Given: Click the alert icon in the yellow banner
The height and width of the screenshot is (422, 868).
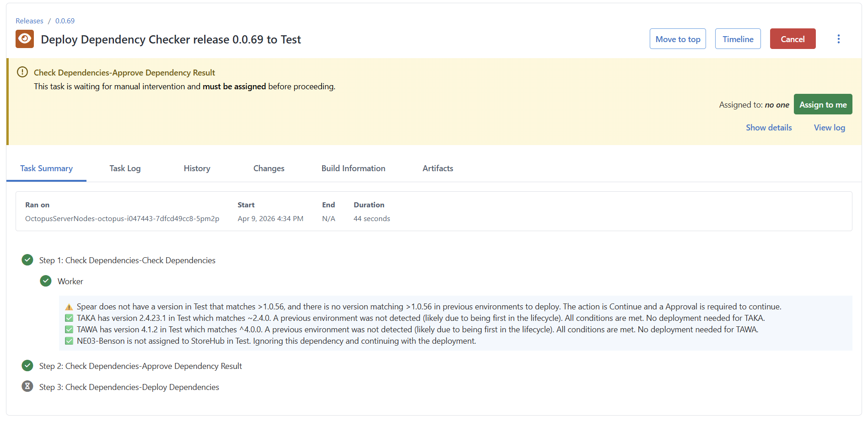Looking at the screenshot, I should 22,72.
